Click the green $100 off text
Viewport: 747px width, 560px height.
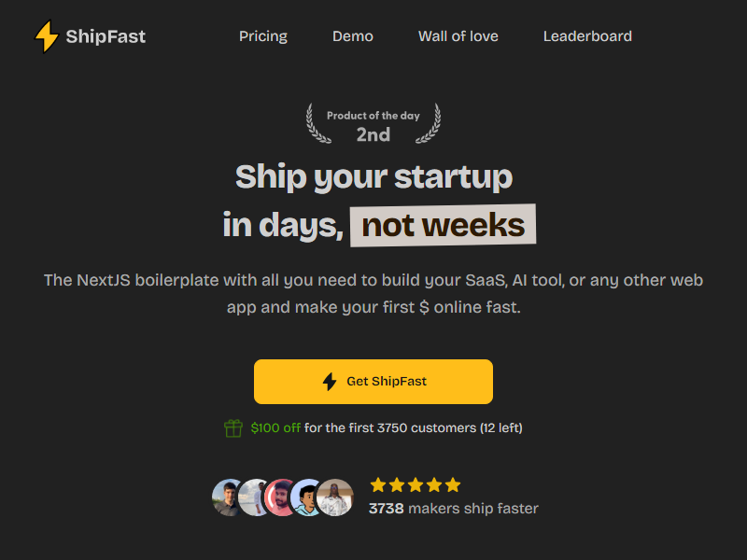[x=275, y=428]
